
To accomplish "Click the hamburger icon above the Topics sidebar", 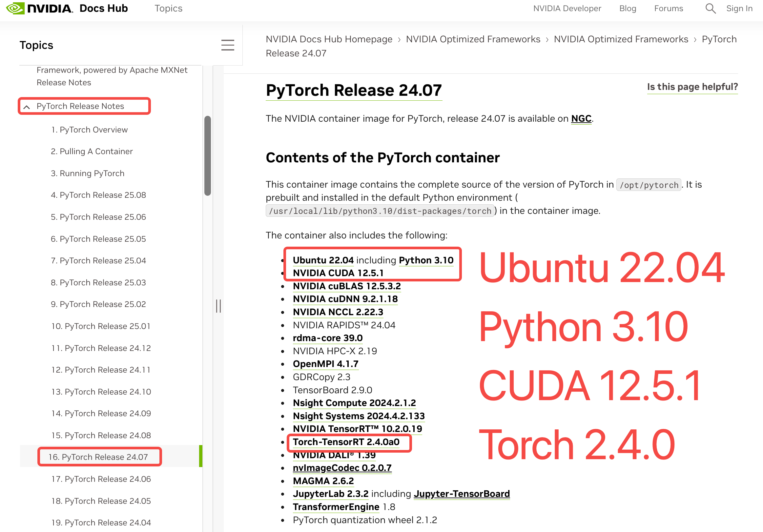I will [228, 45].
